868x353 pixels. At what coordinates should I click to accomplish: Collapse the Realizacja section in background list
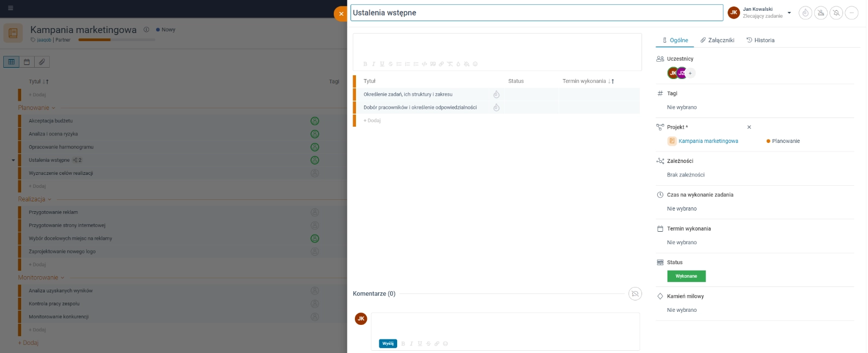click(49, 199)
